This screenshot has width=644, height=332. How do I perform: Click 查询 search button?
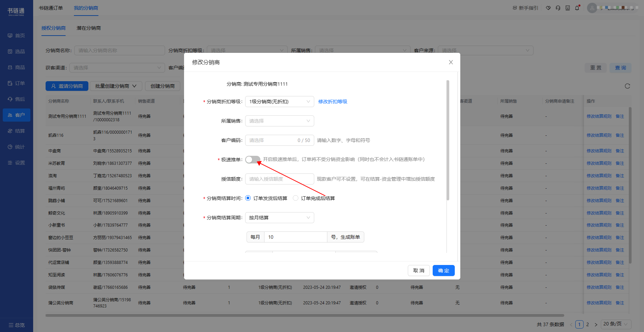621,68
